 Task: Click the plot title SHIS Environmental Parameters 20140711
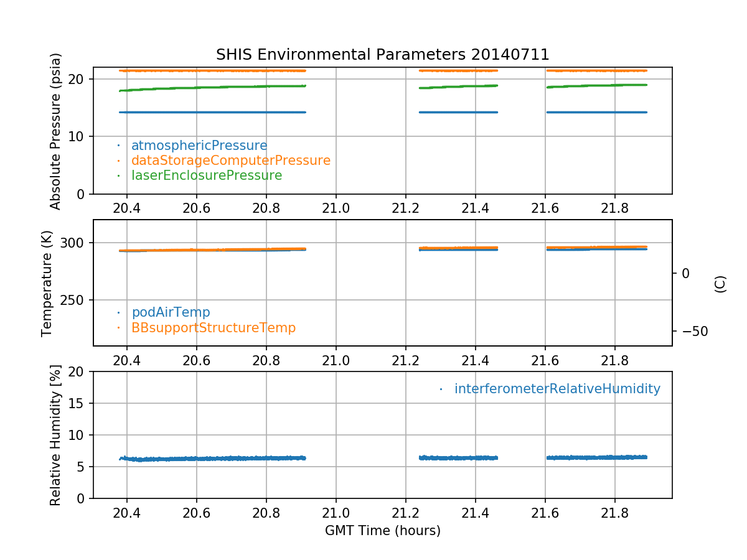382,55
